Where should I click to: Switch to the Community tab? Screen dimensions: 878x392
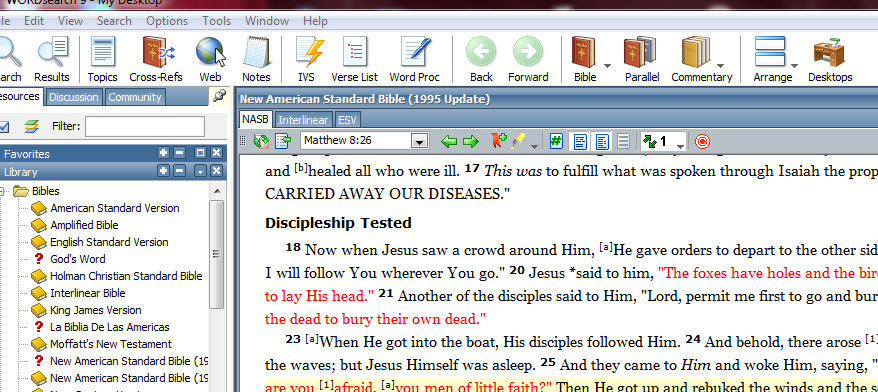click(134, 97)
